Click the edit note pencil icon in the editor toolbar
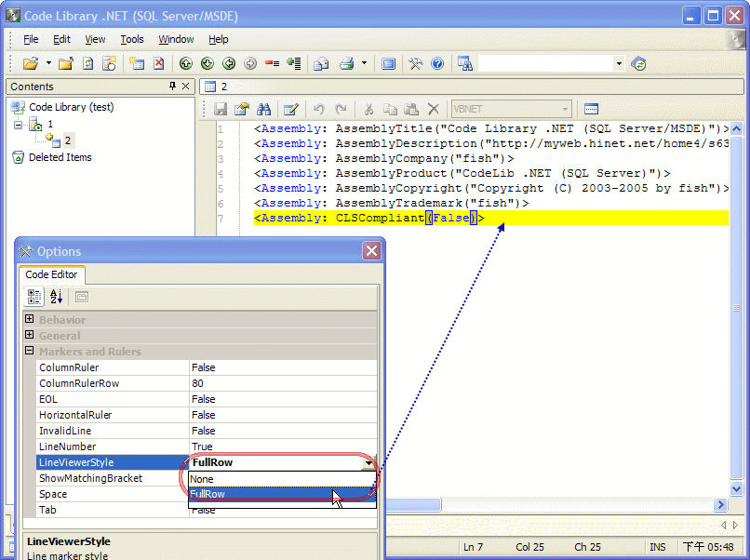The height and width of the screenshot is (560, 750). click(291, 109)
